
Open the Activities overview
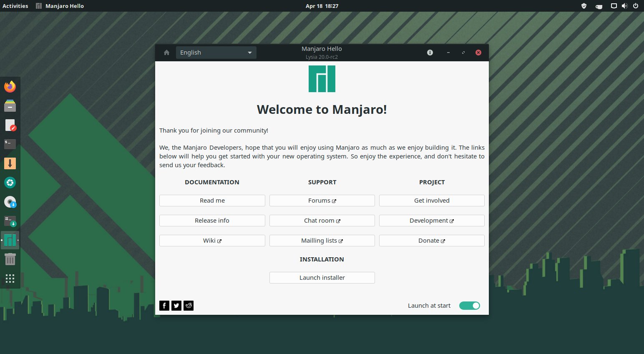[15, 6]
